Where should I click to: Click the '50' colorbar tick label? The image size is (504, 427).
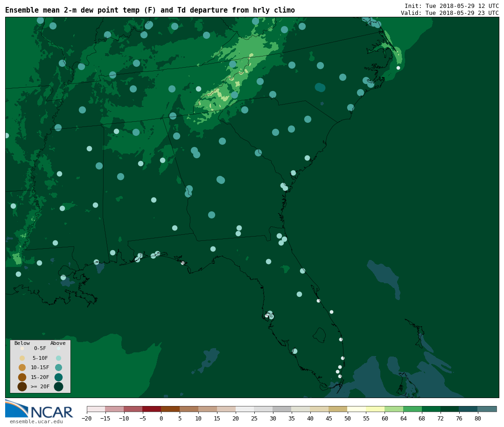pyautogui.click(x=348, y=418)
